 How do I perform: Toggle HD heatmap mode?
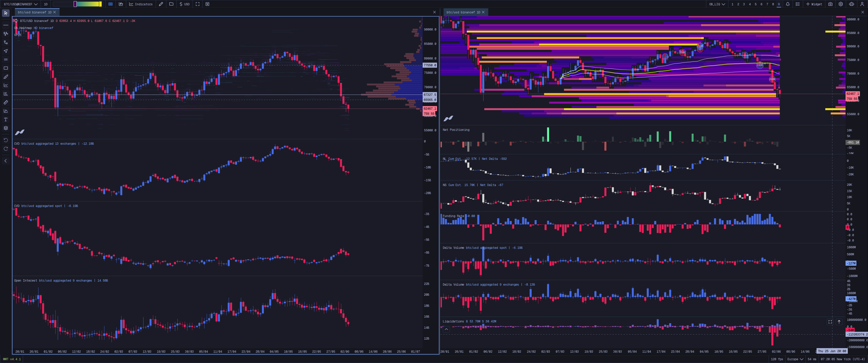click(x=110, y=4)
